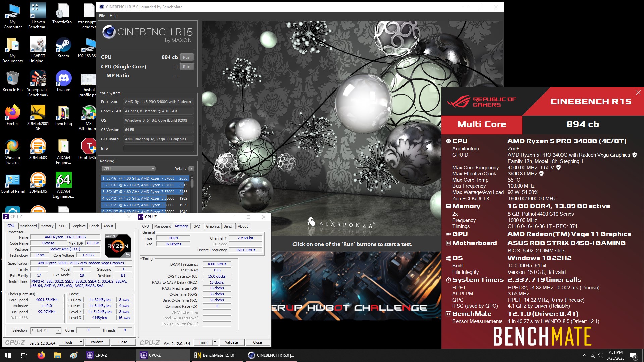Open the volume icon in system tray
This screenshot has width=644, height=362.
(x=601, y=355)
